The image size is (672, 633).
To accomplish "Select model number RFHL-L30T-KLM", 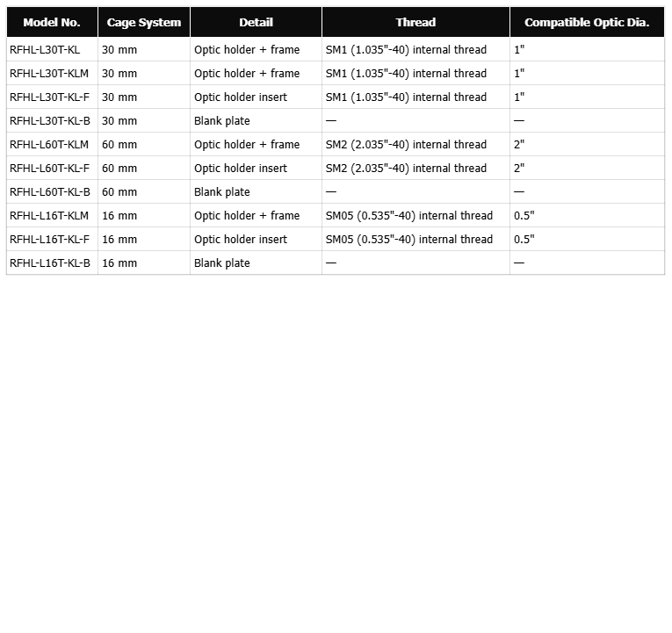I will tap(49, 74).
